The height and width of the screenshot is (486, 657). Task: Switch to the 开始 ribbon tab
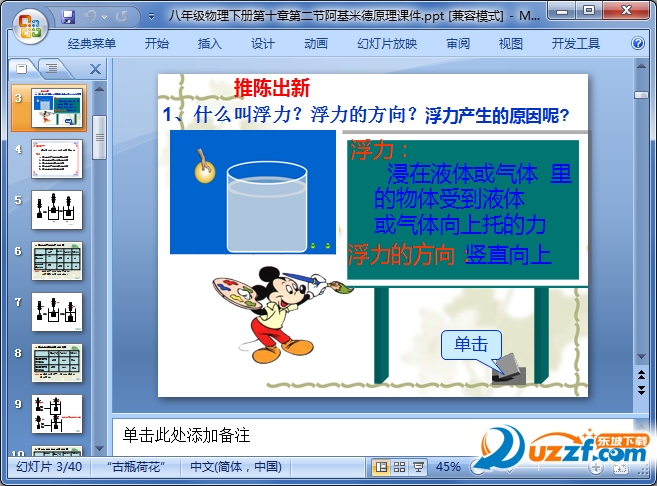click(157, 44)
